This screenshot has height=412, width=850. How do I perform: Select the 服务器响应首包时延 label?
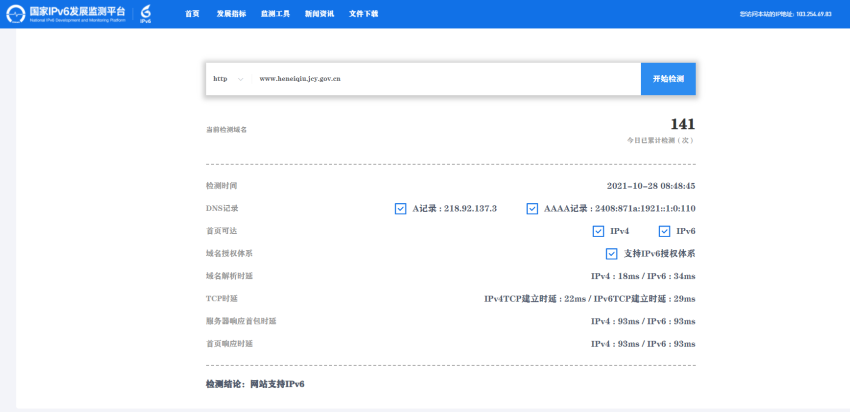click(x=241, y=321)
